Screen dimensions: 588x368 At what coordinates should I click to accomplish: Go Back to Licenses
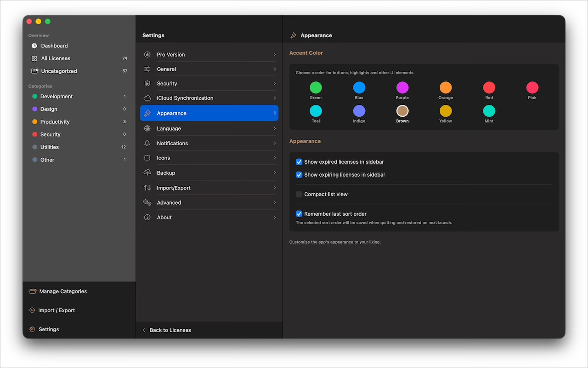point(166,330)
